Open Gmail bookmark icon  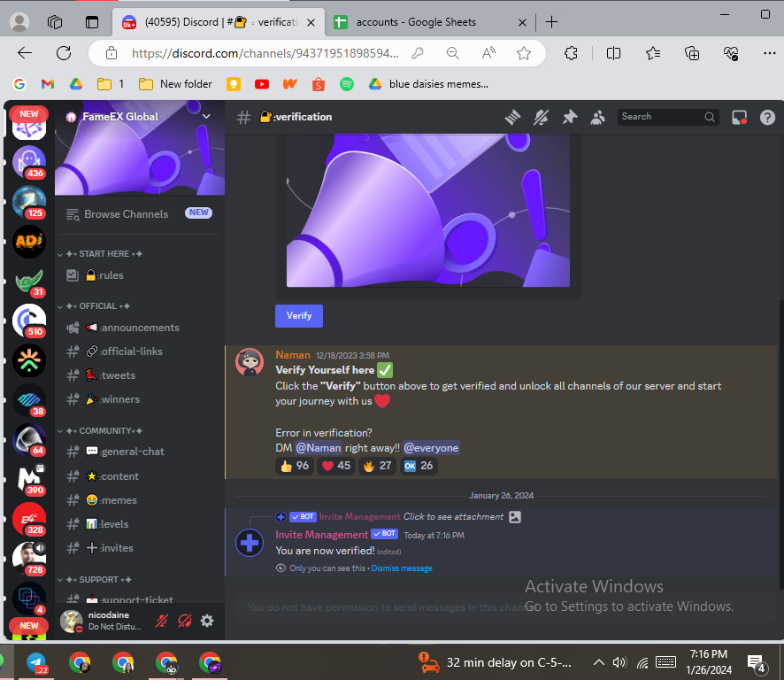tap(48, 84)
